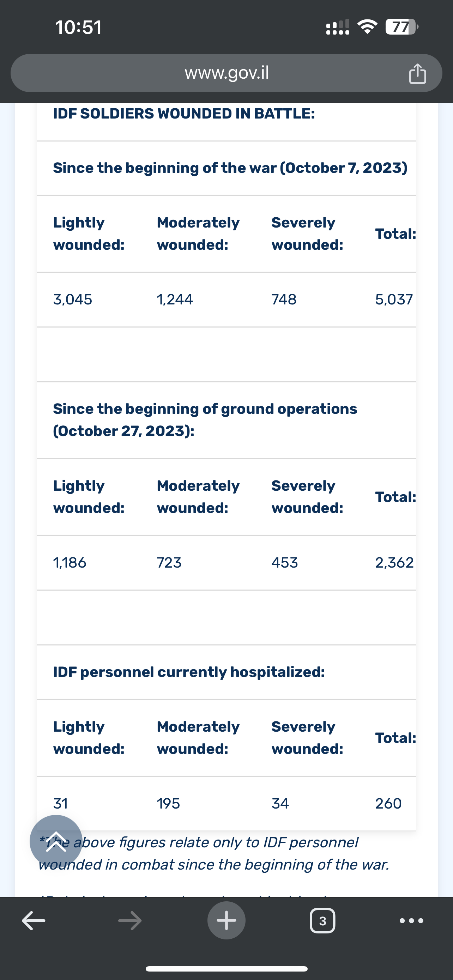Tap the Wi-Fi status icon
Screen dimensions: 453x980
[x=367, y=27]
